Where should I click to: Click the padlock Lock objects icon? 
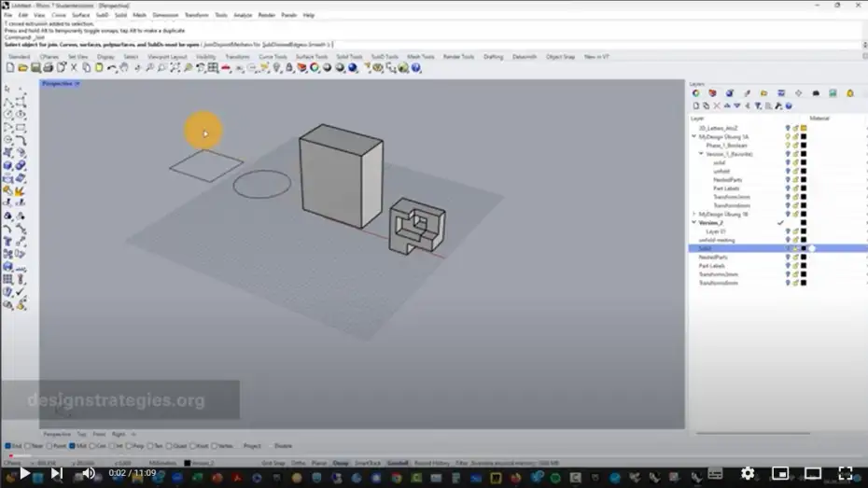click(x=289, y=67)
